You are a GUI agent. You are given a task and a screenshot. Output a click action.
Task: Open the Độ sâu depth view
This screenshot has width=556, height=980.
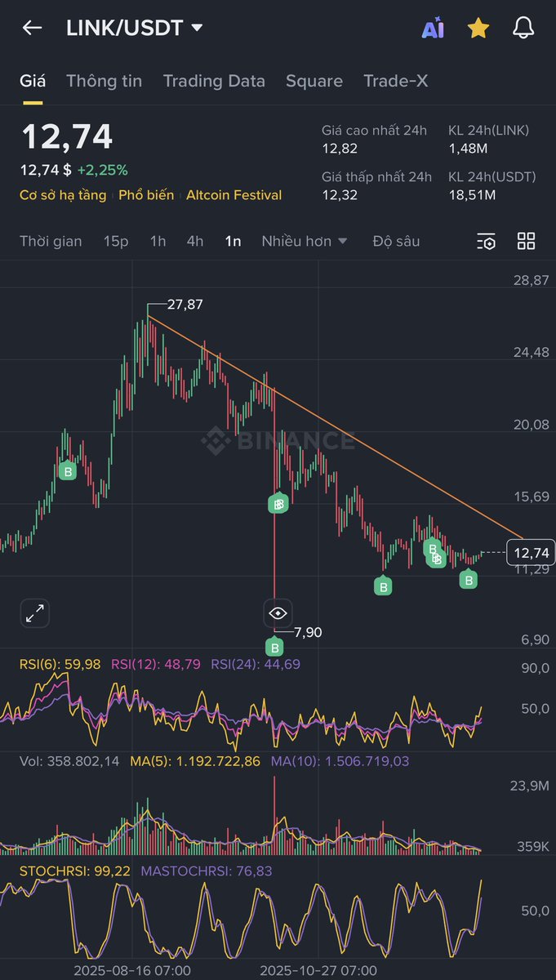tap(396, 241)
